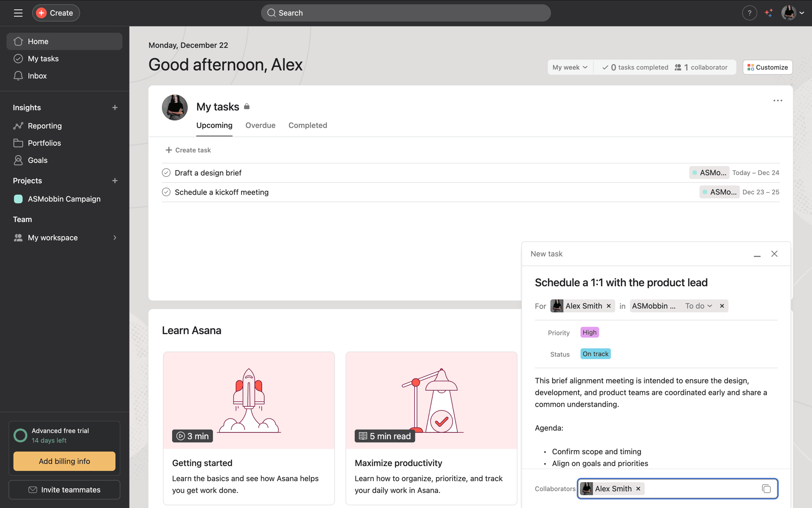The width and height of the screenshot is (812, 508).
Task: Switch to Completed tab
Action: [307, 125]
